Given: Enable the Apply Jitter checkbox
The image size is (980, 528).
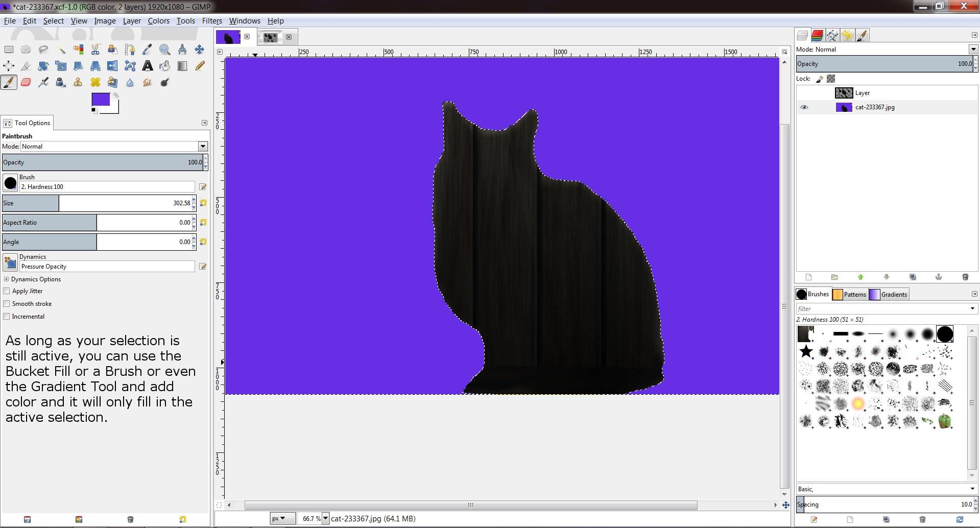Looking at the screenshot, I should pyautogui.click(x=7, y=291).
